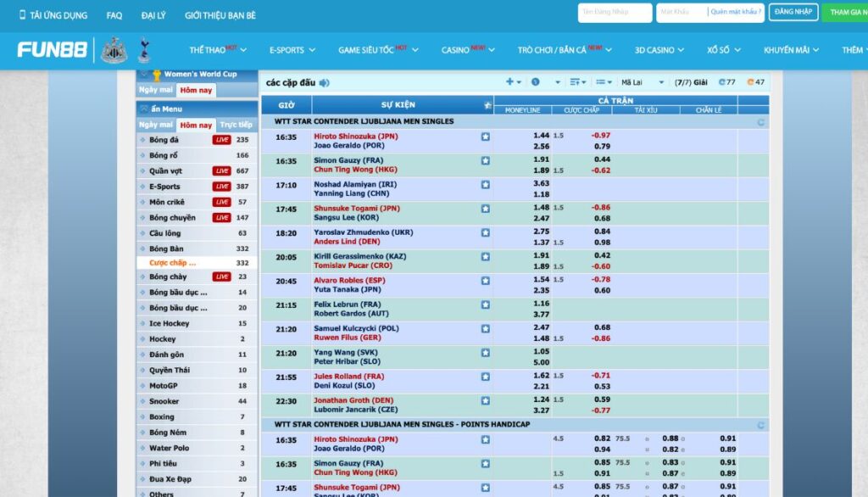868x497 pixels.
Task: Star the Kirill Gerassimenko vs Tomislav Pucar match
Action: click(x=486, y=256)
